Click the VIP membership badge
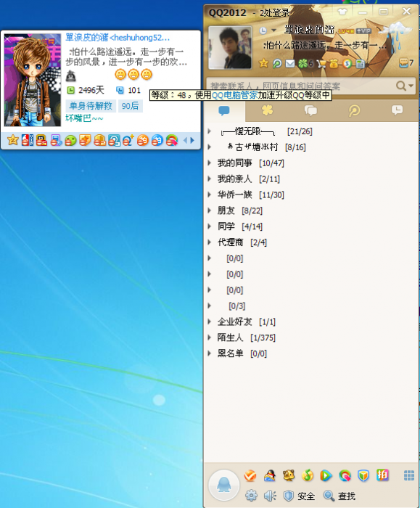The height and width of the screenshot is (508, 420). click(x=363, y=31)
